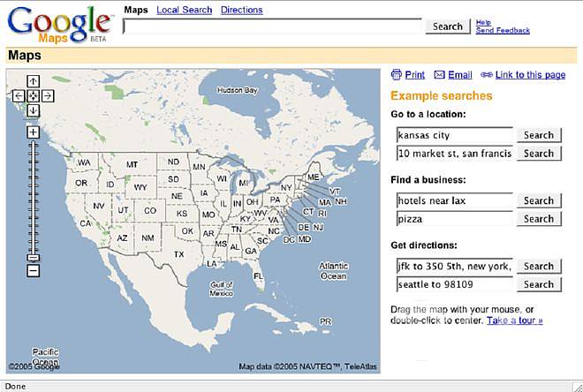The width and height of the screenshot is (583, 392).
Task: Click the 'Done' status bar text
Action: (15, 387)
